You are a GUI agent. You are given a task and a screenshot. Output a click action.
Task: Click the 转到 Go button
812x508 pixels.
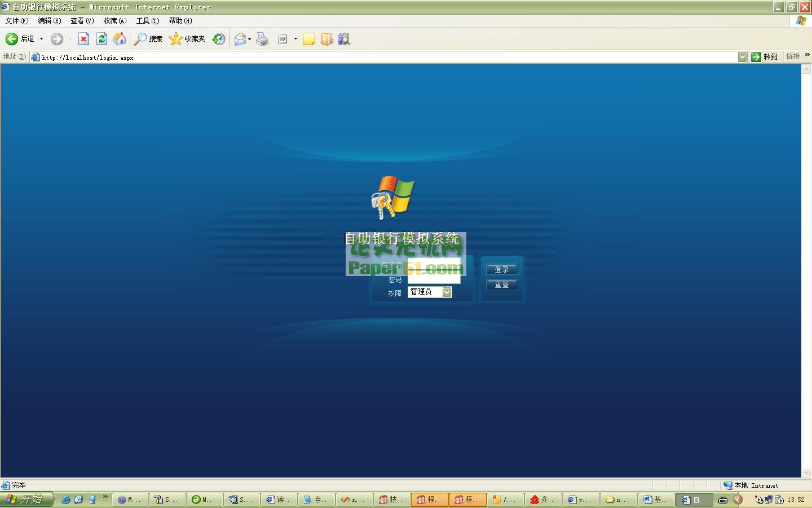(x=765, y=57)
